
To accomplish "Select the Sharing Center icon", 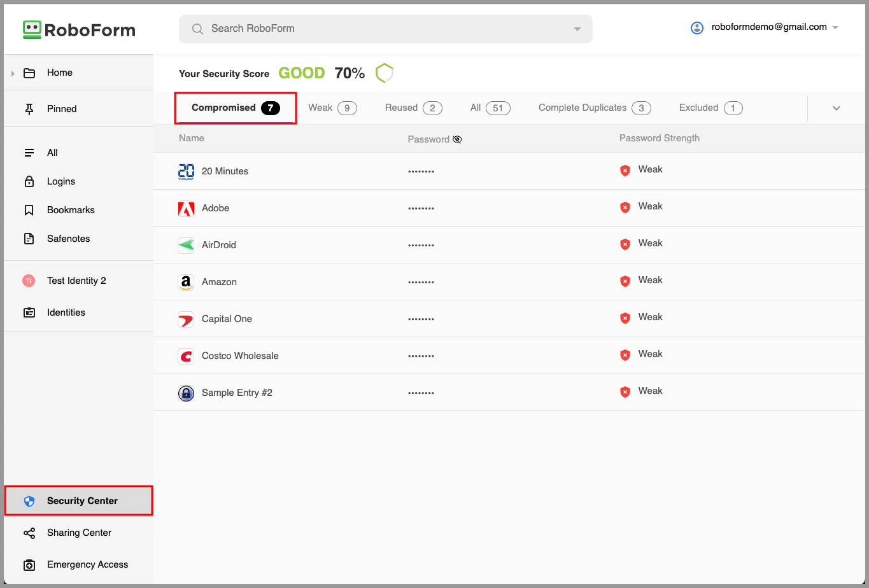I will 29,533.
